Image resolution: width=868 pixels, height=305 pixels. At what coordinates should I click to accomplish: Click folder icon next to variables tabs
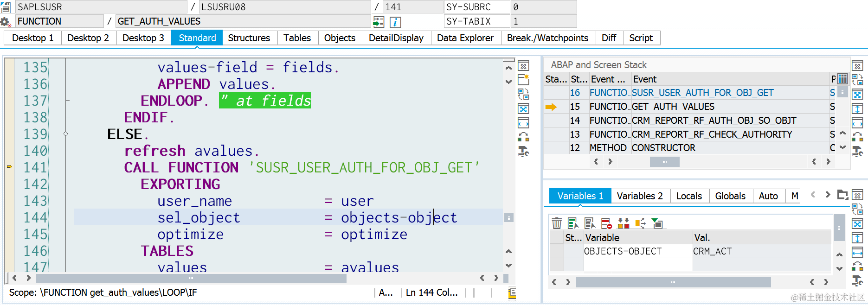[x=842, y=195]
